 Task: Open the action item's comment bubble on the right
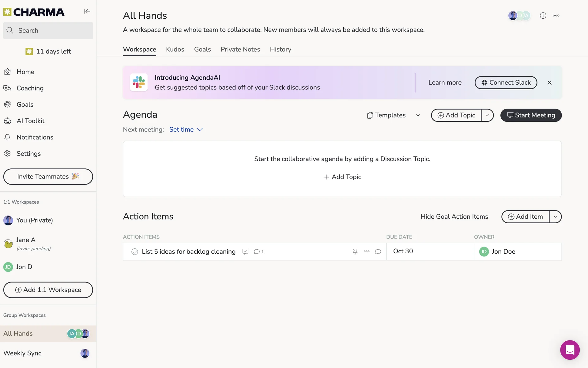point(378,251)
